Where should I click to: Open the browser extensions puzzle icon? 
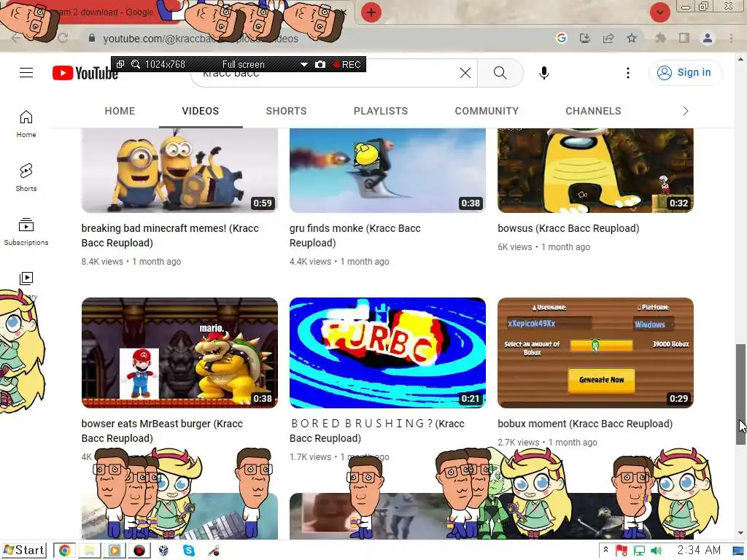click(660, 38)
